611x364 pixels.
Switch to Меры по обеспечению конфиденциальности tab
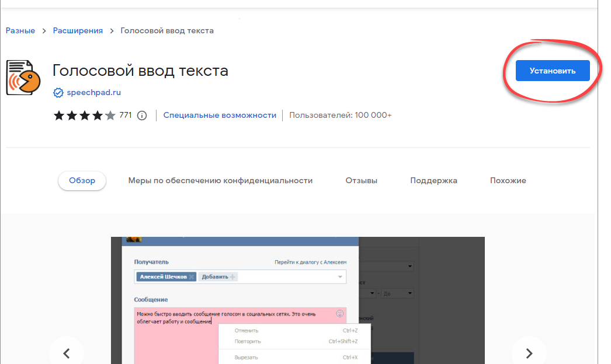tap(220, 181)
